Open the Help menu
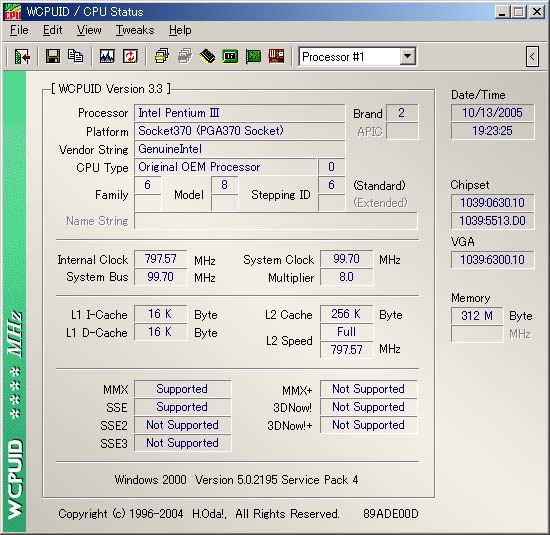550x535 pixels. (180, 30)
